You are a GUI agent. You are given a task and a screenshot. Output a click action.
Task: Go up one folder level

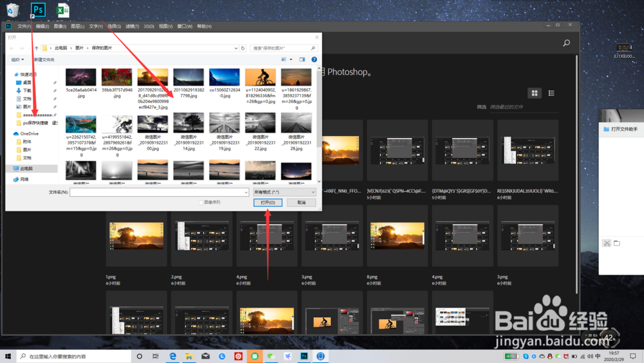(x=36, y=48)
